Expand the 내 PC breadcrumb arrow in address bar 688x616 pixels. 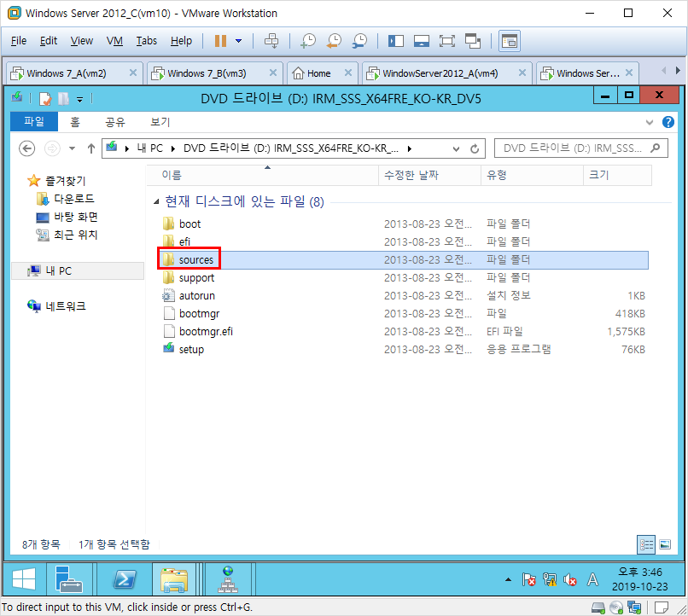point(173,148)
